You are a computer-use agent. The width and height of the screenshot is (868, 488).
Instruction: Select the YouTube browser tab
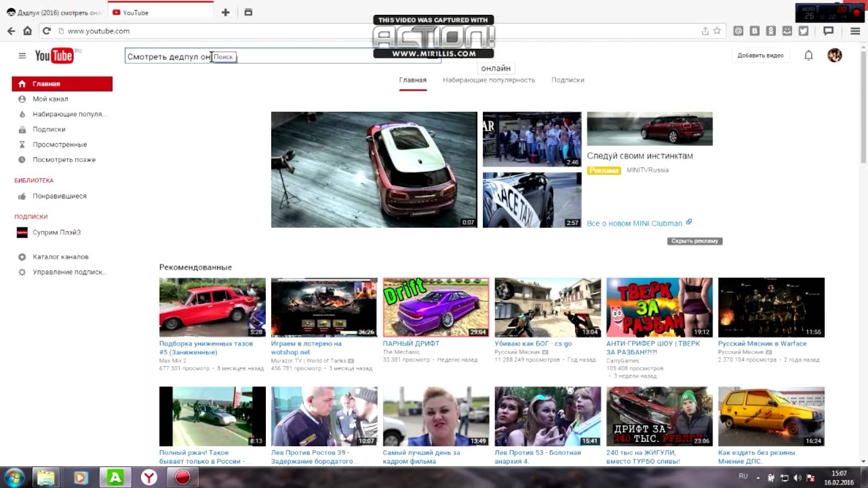click(160, 12)
